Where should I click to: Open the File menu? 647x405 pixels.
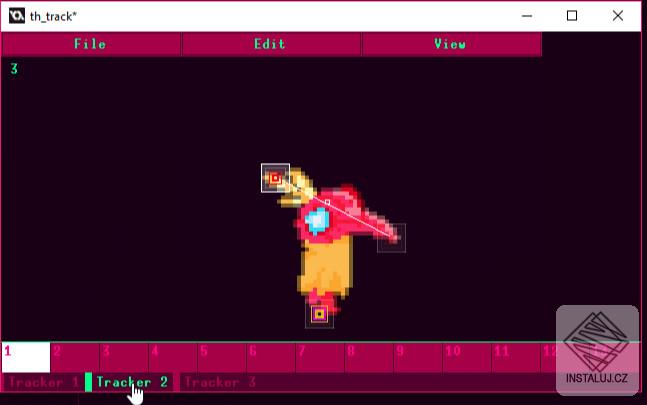91,44
